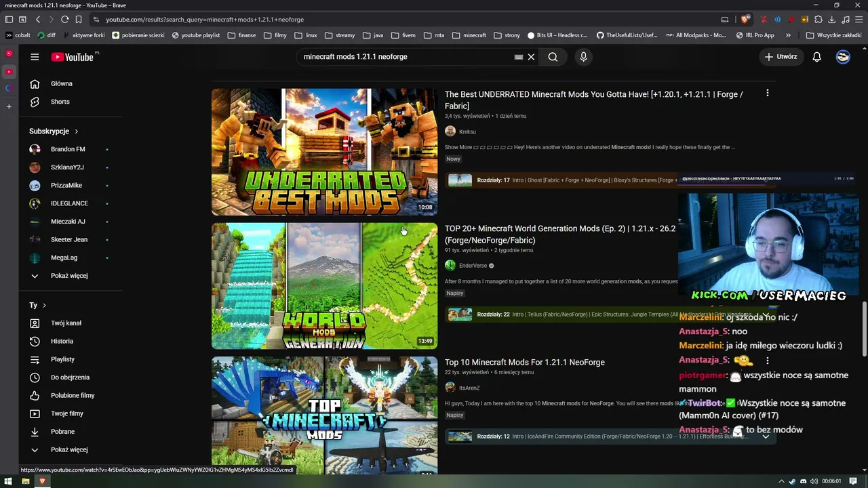
Task: Open IDLEGLANCE subscription channel
Action: click(x=71, y=203)
